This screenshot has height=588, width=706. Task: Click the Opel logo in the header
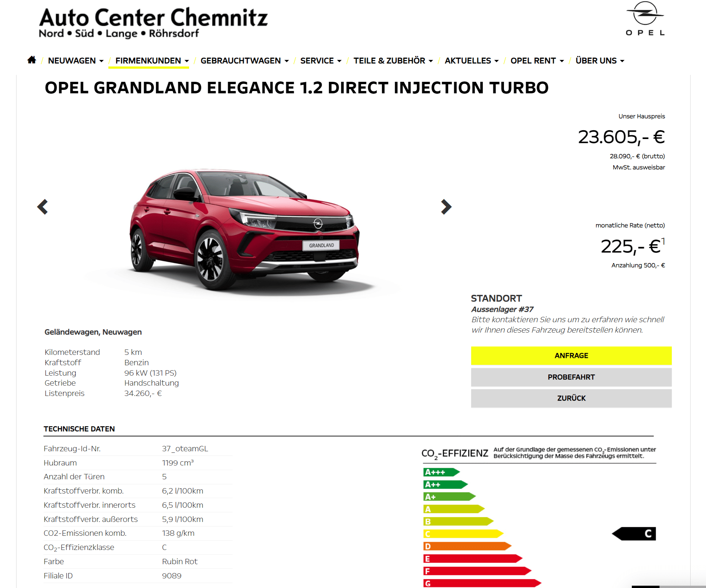click(645, 19)
